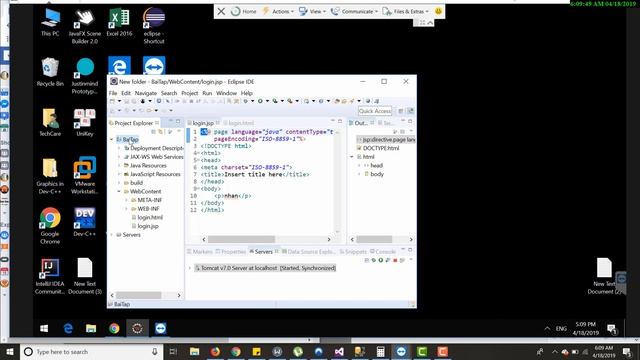640x360 pixels.
Task: Expand Java Resources node
Action: click(x=119, y=165)
